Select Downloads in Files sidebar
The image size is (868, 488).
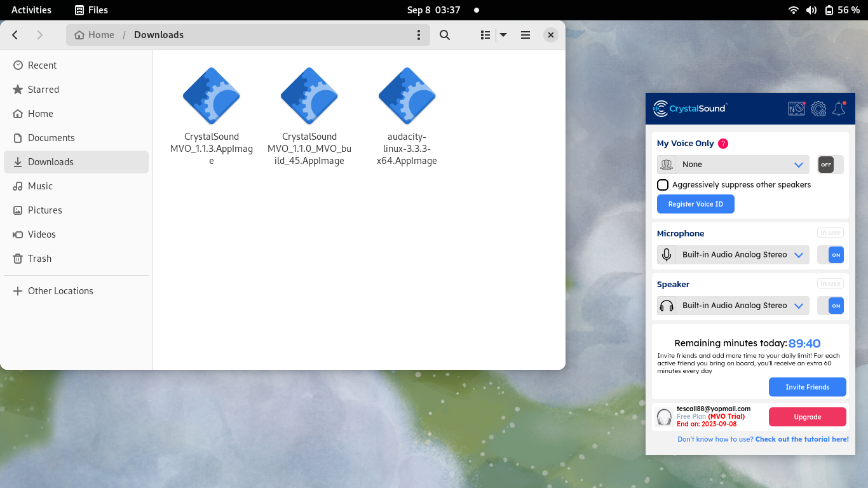(76, 162)
